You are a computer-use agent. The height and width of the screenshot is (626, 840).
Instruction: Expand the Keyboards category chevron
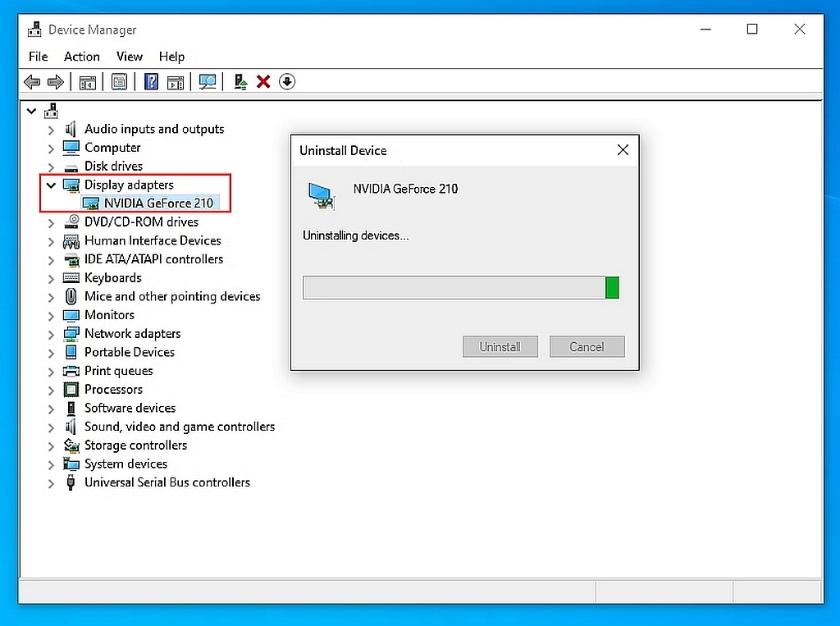click(x=51, y=279)
